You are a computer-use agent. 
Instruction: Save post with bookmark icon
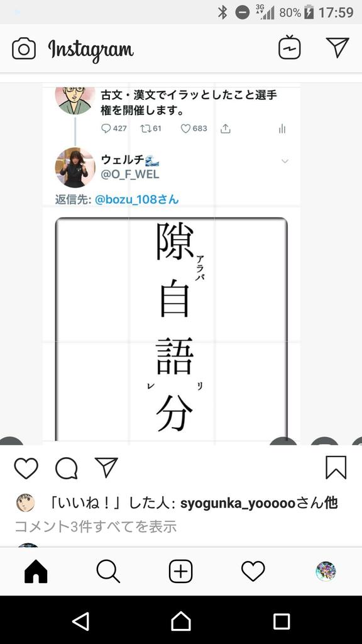click(x=336, y=467)
